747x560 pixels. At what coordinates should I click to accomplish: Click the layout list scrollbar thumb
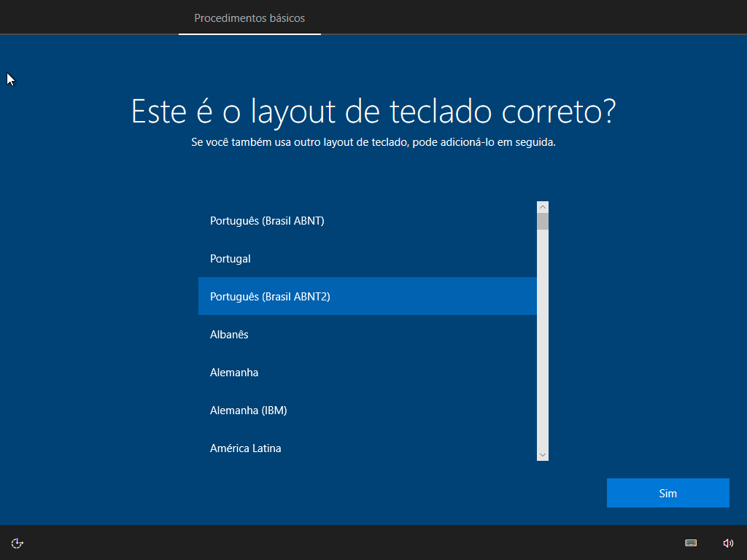[543, 222]
